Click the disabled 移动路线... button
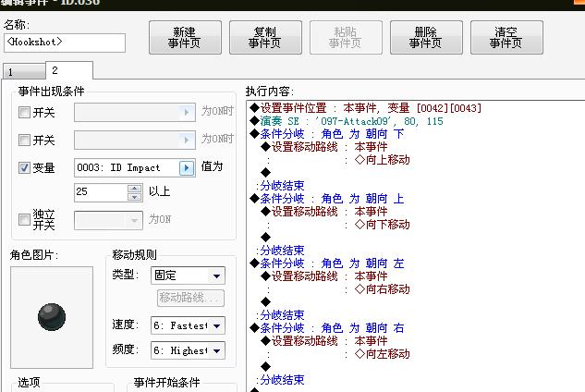The width and height of the screenshot is (585, 392). tap(191, 298)
